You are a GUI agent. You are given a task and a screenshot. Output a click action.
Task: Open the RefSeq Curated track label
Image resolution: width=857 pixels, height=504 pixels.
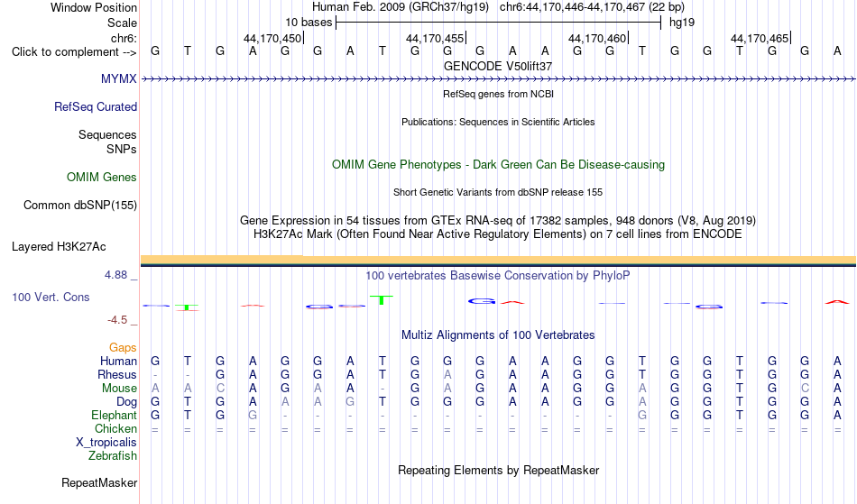[96, 106]
